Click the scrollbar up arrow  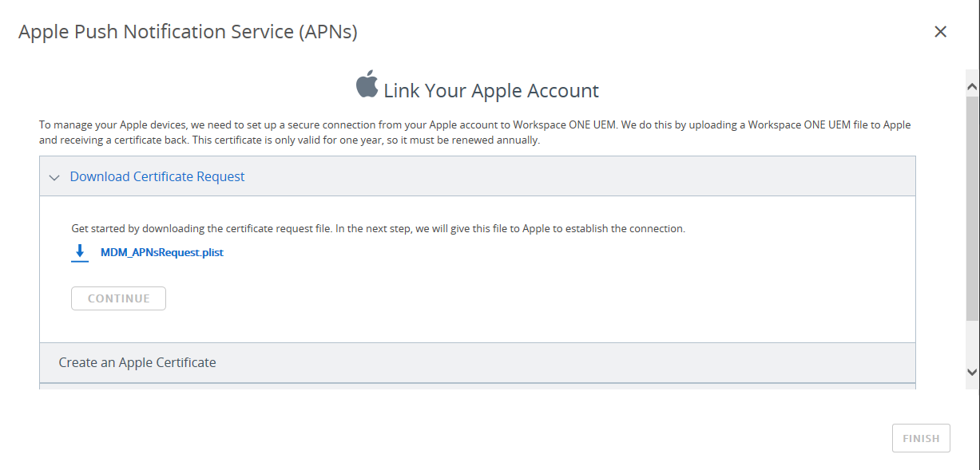[972, 85]
